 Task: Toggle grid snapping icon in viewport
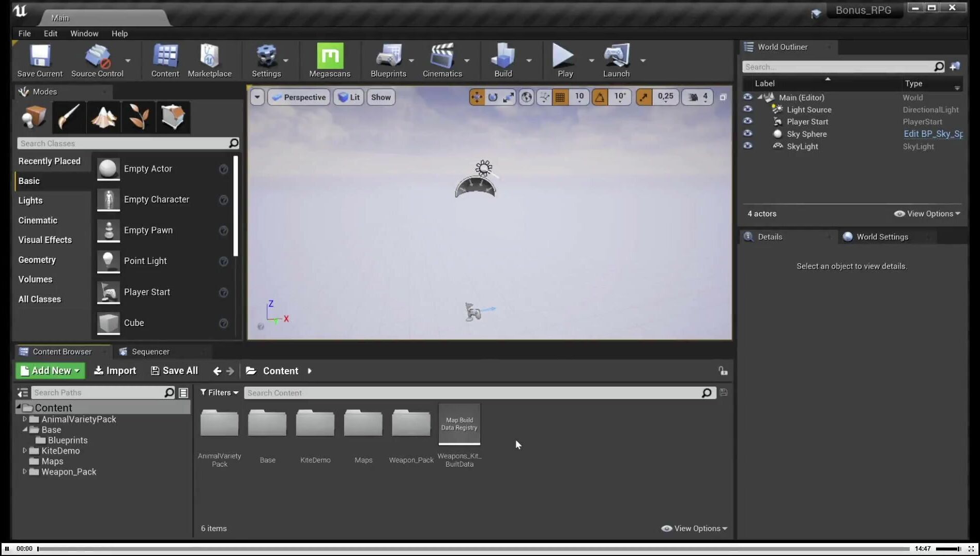560,97
